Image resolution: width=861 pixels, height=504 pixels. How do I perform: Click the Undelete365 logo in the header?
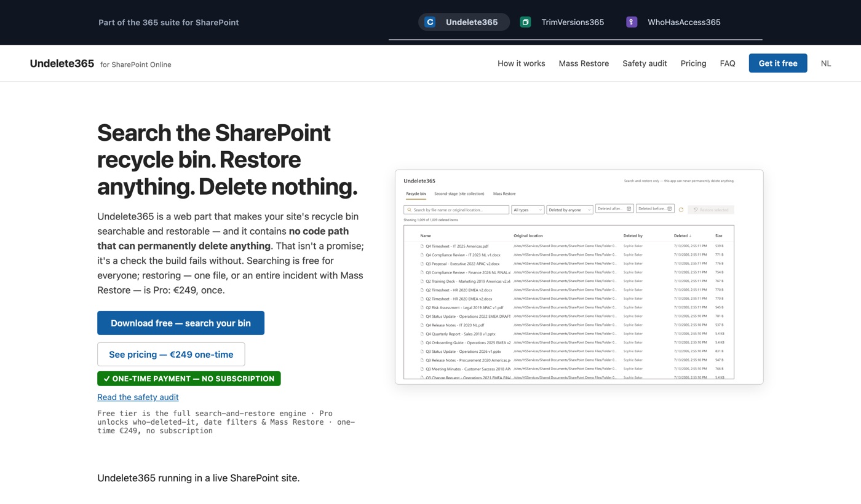[62, 63]
